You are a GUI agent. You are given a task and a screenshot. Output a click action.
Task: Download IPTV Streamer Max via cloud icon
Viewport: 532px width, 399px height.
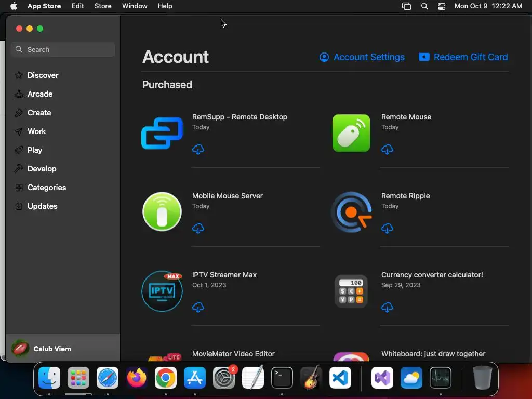click(x=198, y=308)
